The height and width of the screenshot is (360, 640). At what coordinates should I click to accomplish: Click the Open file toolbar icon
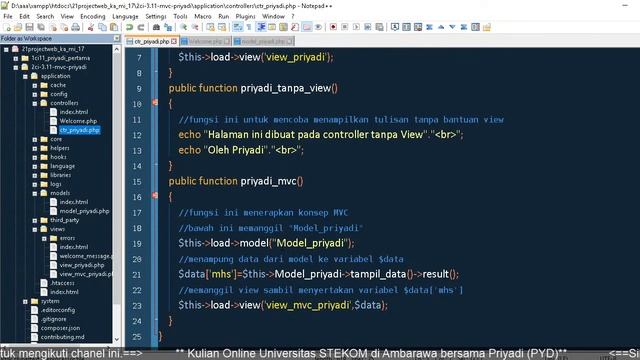pos(18,27)
